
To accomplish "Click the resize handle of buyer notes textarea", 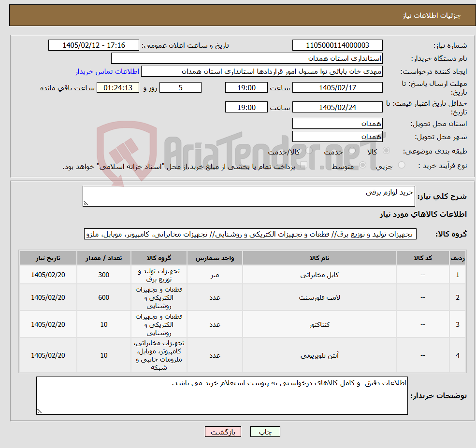I will [39, 412].
